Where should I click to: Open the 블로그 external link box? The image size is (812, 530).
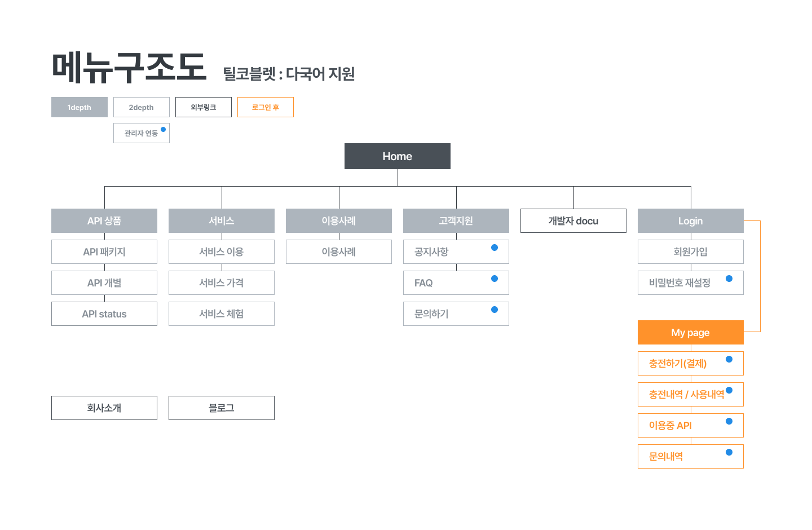click(x=222, y=408)
